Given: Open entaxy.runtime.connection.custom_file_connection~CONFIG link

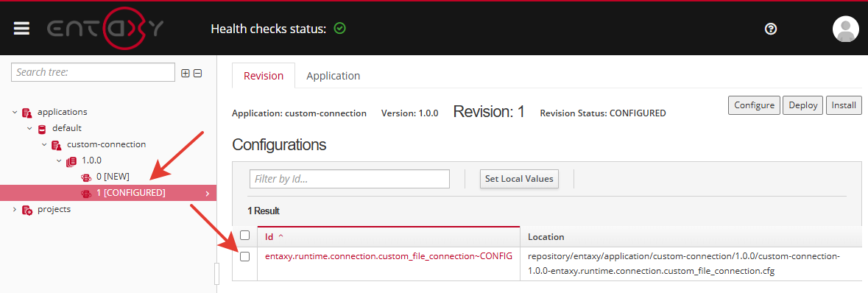Looking at the screenshot, I should tap(389, 256).
